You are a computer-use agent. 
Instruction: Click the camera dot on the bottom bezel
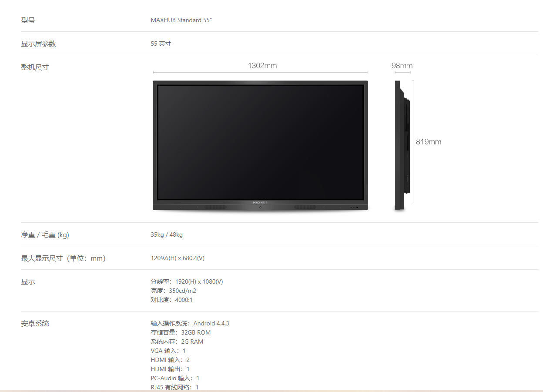(x=260, y=207)
